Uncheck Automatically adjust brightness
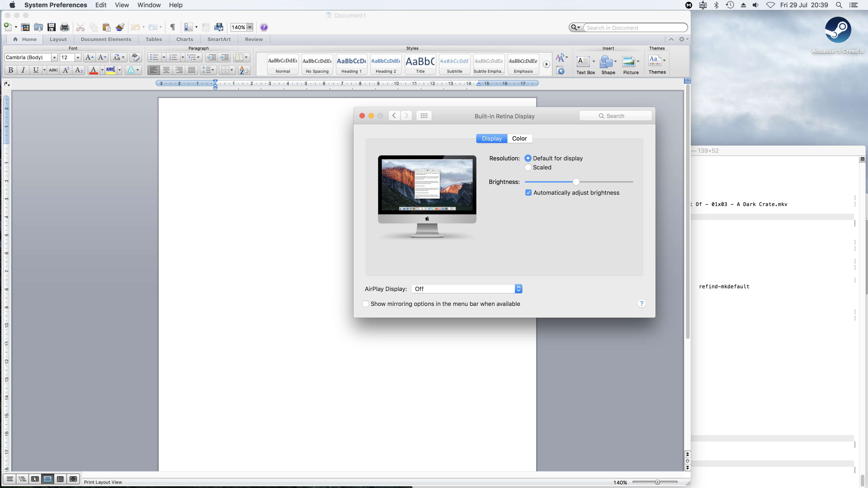868x488 pixels. [x=528, y=193]
